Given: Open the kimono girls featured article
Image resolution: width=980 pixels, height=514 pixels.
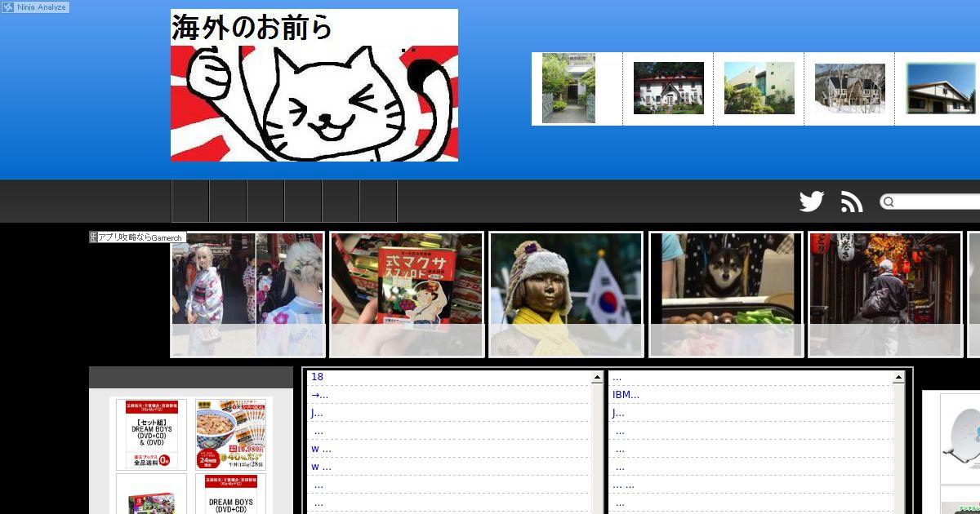Looking at the screenshot, I should click(247, 295).
